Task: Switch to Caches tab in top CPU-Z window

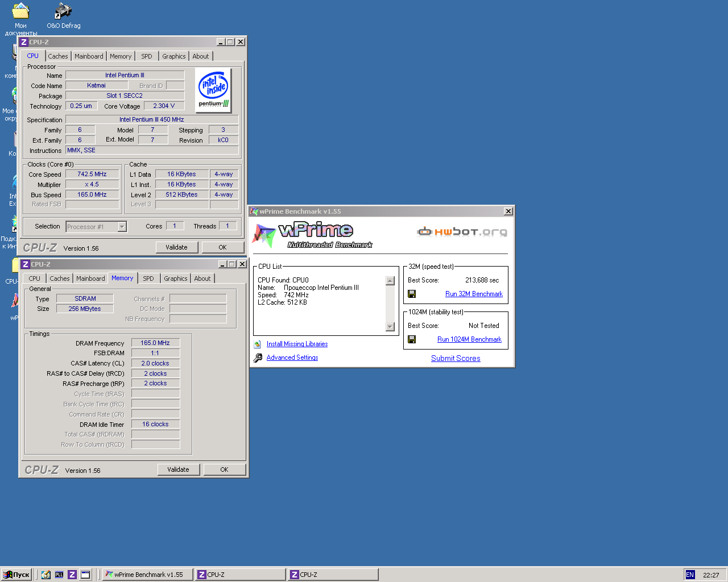Action: [58, 56]
